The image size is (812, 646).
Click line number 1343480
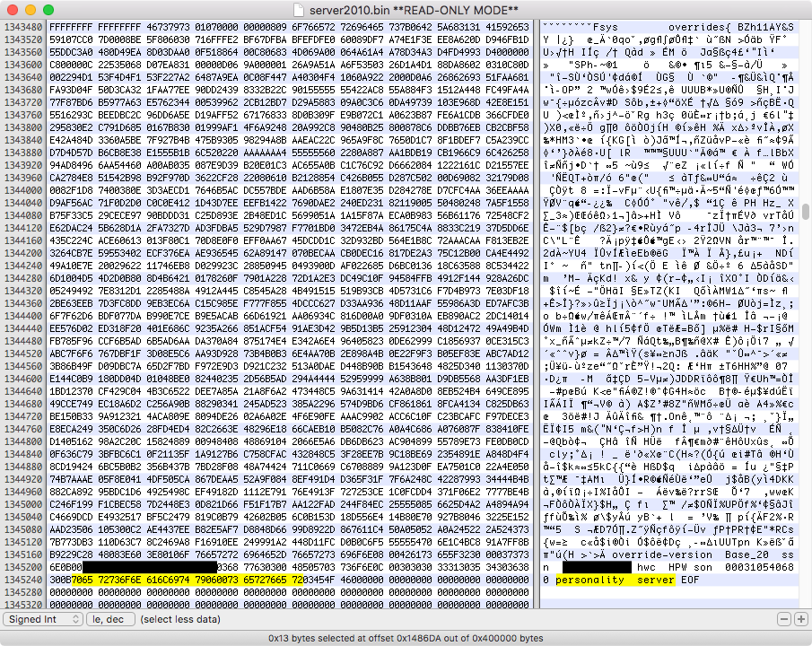point(23,27)
